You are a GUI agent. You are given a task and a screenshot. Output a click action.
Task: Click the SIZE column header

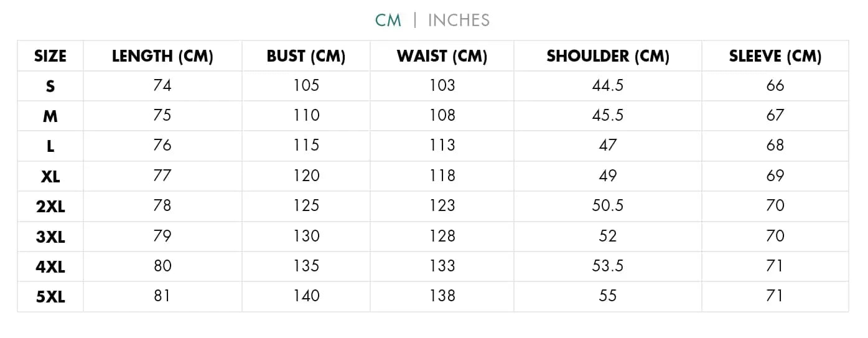pos(50,56)
